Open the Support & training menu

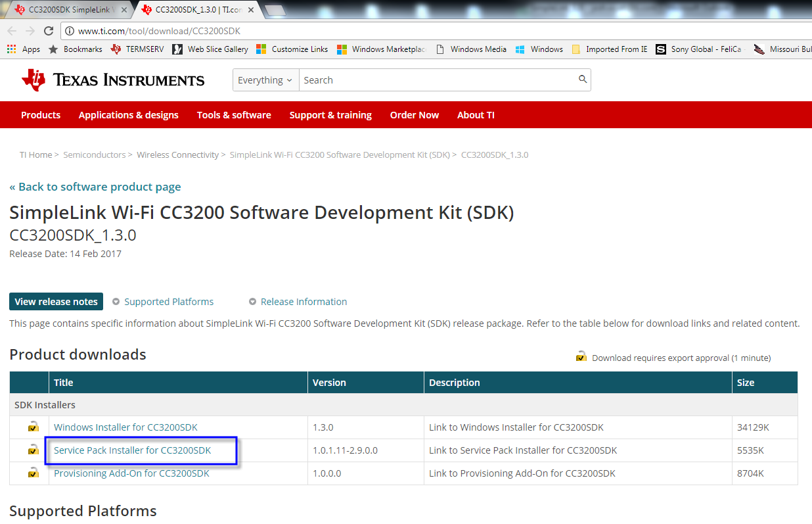[330, 115]
